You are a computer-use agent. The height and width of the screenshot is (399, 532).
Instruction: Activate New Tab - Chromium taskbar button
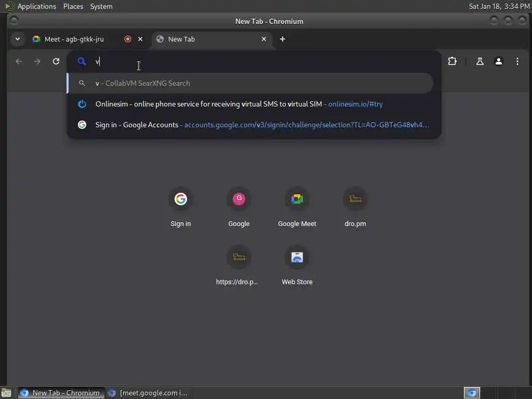[x=61, y=393]
